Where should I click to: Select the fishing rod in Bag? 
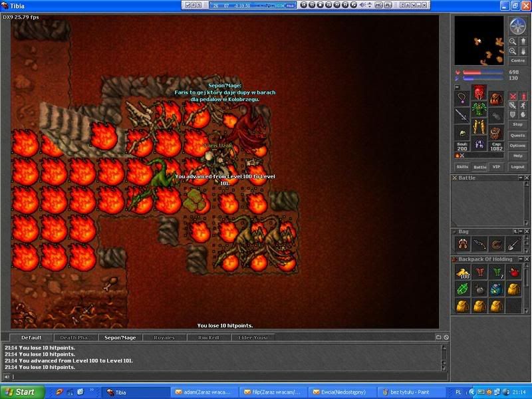tap(479, 244)
